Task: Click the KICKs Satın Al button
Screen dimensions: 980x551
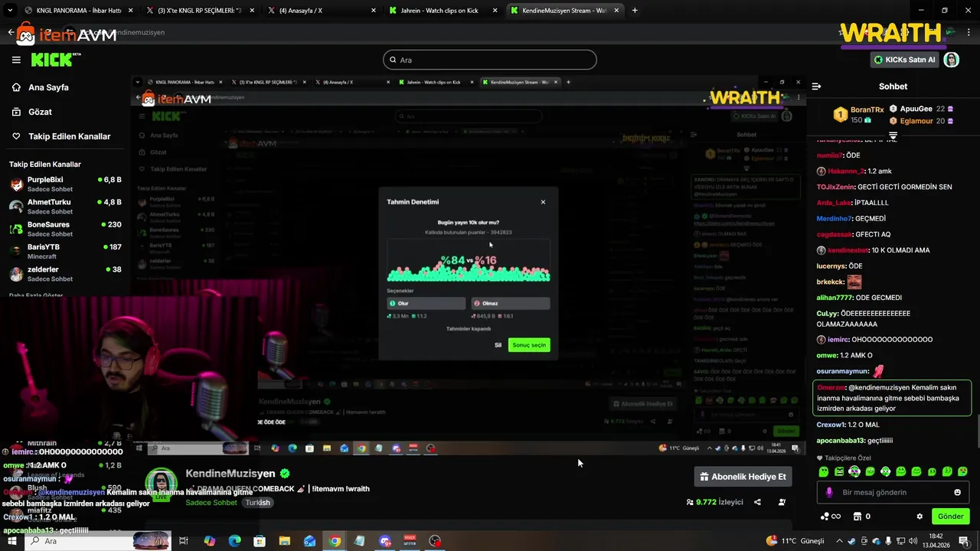Action: pos(904,60)
